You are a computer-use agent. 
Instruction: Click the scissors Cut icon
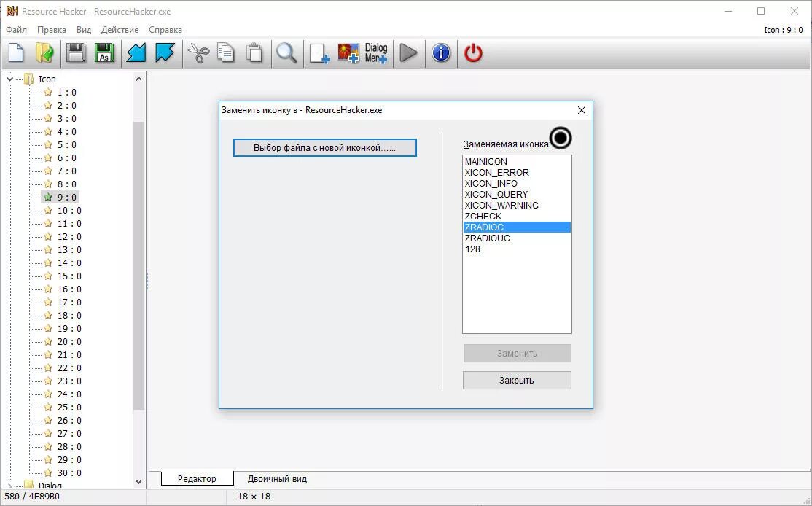[x=198, y=52]
